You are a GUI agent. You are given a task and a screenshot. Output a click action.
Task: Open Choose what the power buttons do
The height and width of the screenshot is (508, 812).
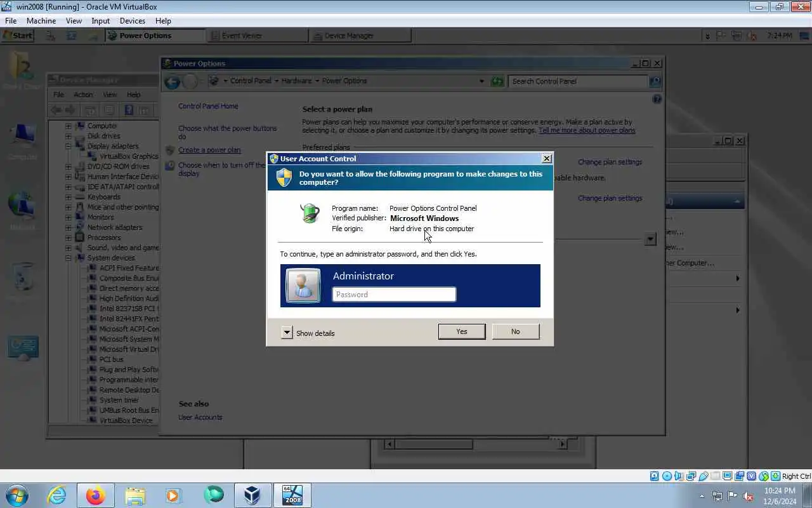(228, 132)
